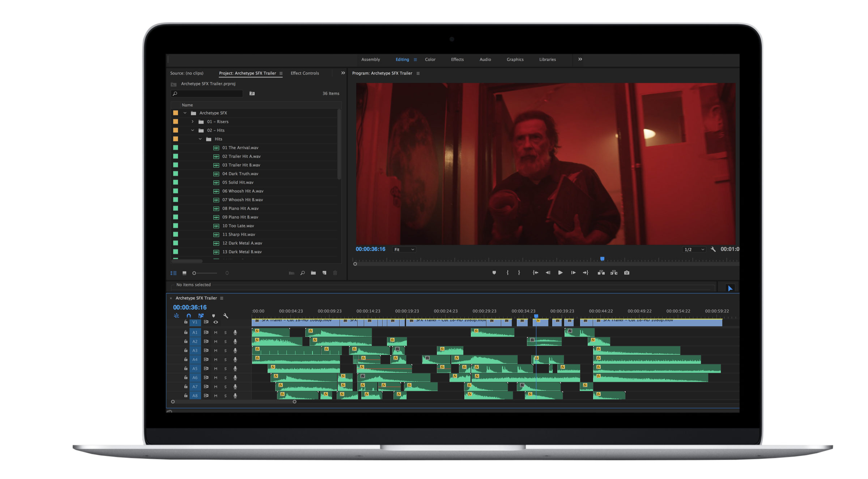
Task: Toggle V1 track output eye icon
Action: click(x=216, y=322)
